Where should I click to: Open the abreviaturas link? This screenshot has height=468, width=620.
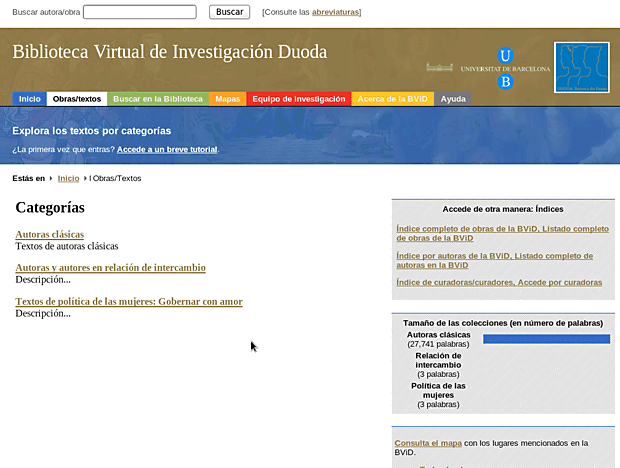335,12
